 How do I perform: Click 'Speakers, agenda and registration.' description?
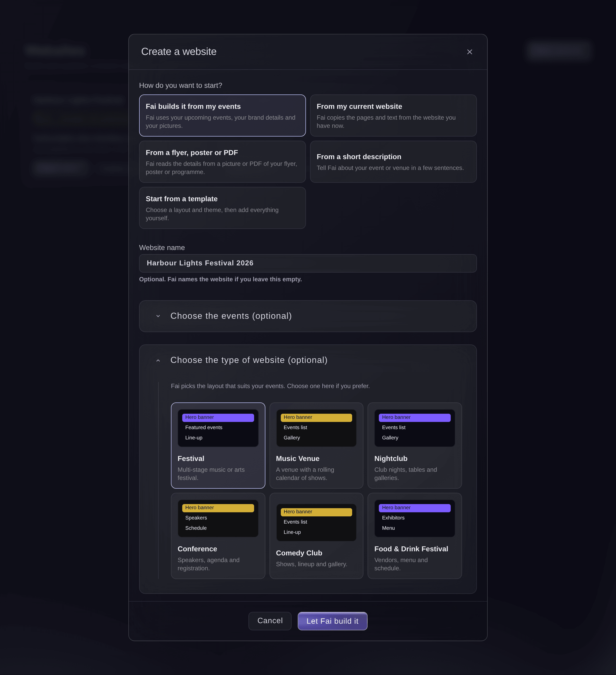[208, 564]
